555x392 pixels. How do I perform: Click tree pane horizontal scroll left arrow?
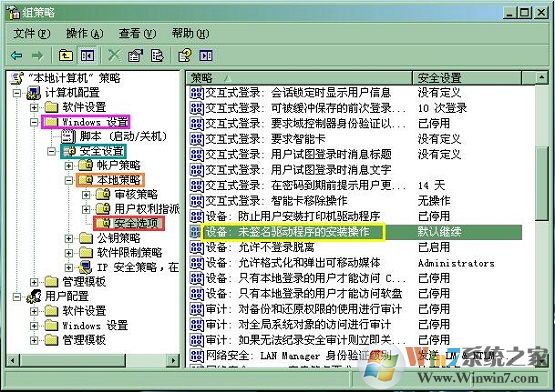13,361
